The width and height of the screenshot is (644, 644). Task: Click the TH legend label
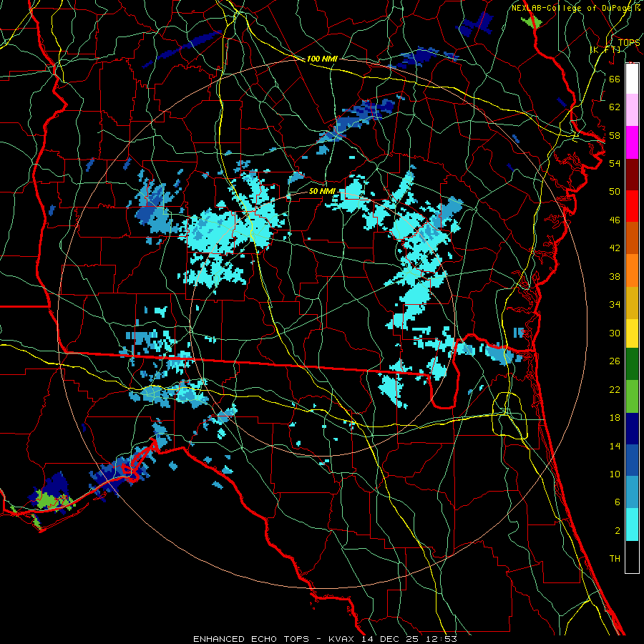click(615, 559)
